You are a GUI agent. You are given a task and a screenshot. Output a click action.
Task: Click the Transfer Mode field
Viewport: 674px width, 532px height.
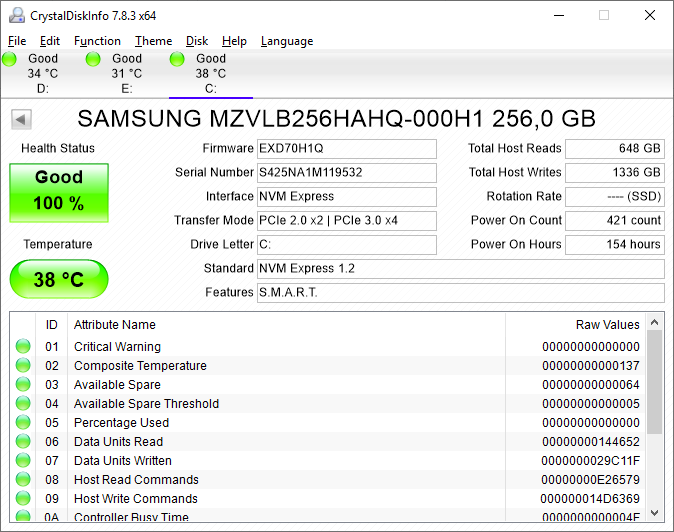[x=347, y=221]
